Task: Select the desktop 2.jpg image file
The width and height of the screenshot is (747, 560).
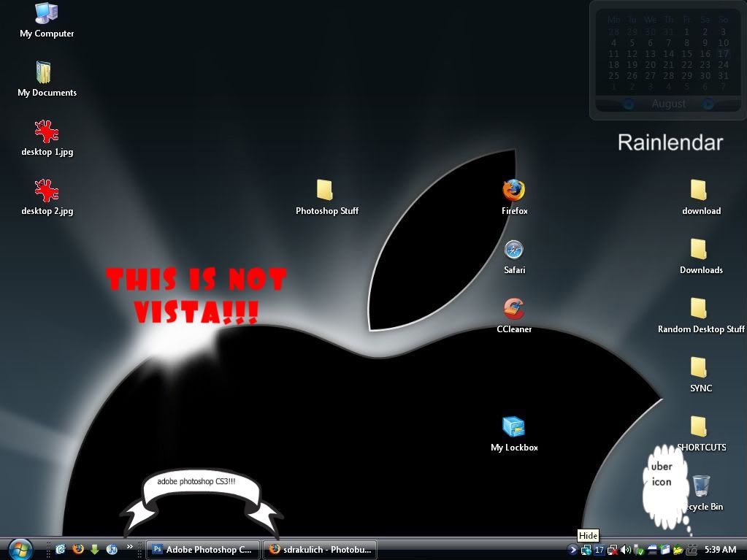Action: coord(47,198)
